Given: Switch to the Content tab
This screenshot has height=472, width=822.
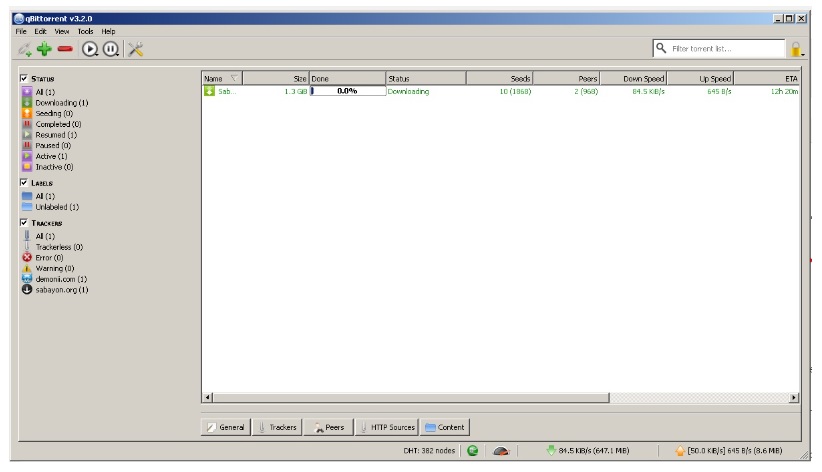Looking at the screenshot, I should click(445, 427).
